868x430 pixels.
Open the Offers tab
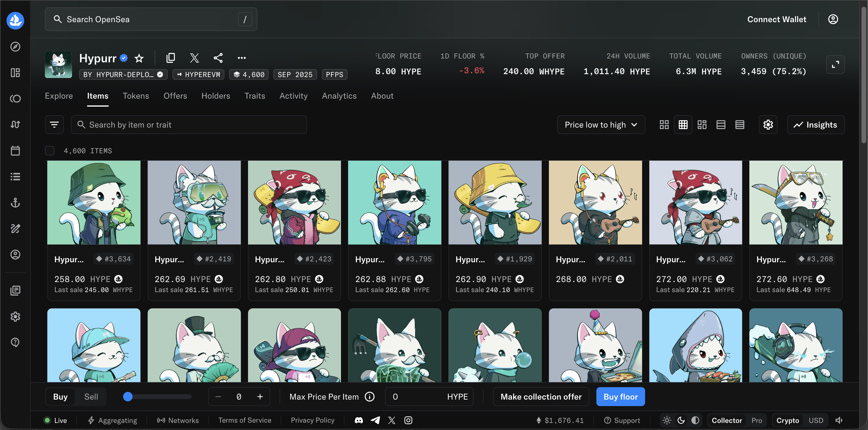tap(175, 96)
